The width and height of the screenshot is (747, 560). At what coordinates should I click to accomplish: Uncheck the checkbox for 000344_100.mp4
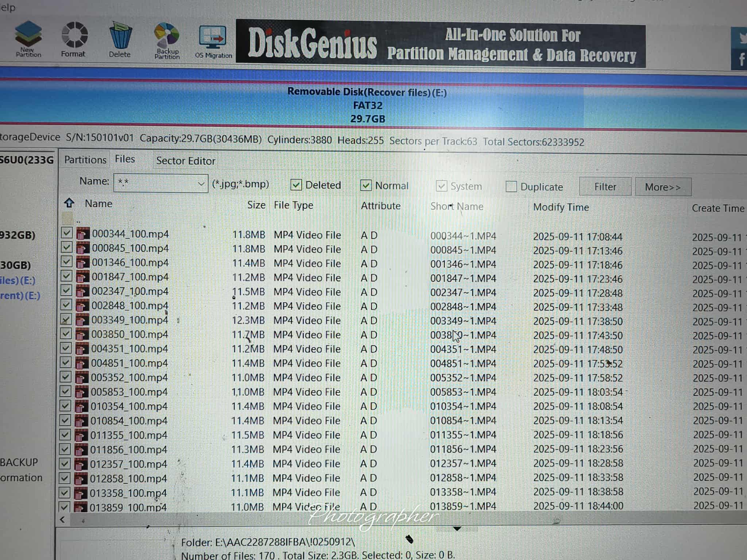[x=67, y=233]
